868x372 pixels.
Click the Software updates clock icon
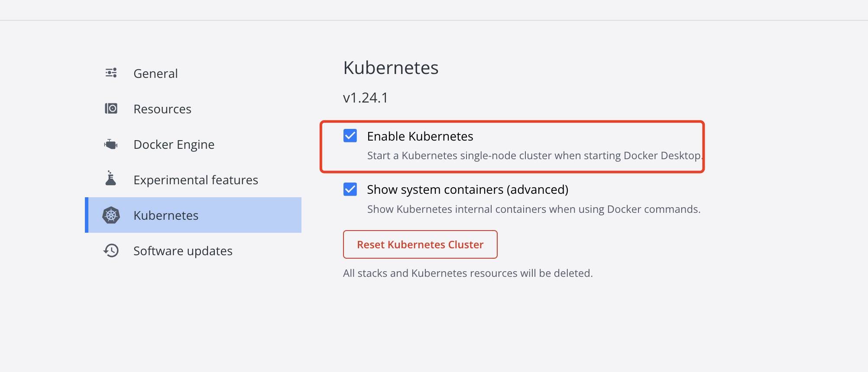(x=111, y=250)
